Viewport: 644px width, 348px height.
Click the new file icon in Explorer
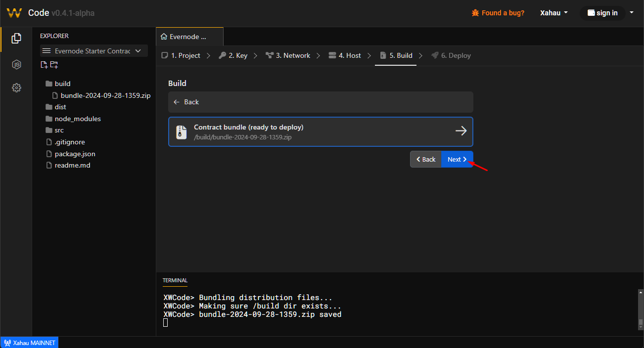(45, 65)
